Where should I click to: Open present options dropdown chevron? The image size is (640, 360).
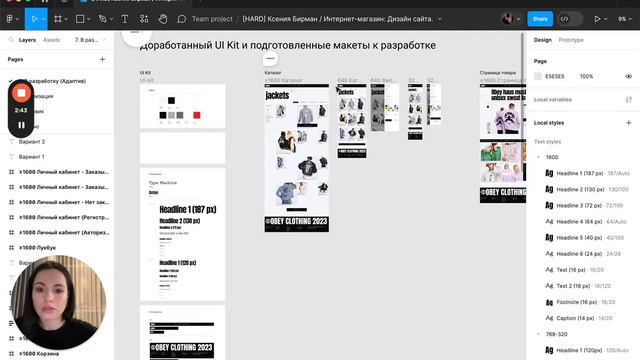pos(605,19)
